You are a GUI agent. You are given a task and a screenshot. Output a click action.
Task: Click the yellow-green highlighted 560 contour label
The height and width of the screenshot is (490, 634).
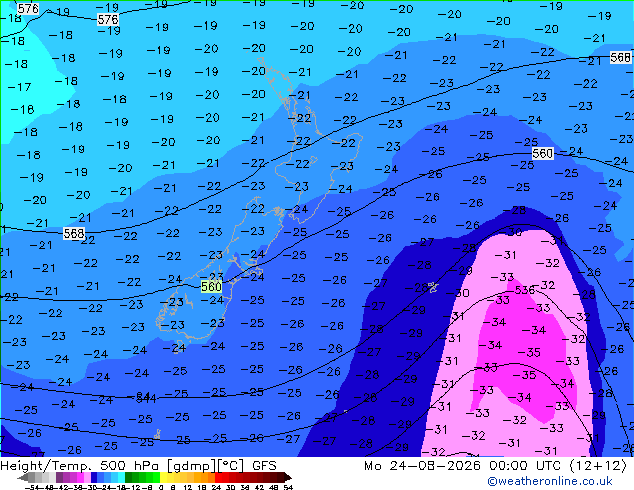click(x=211, y=287)
